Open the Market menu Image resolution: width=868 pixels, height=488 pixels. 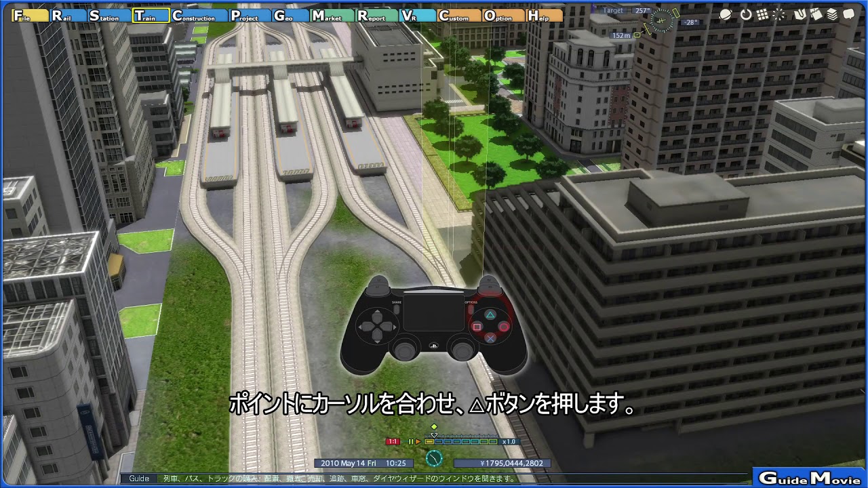(332, 16)
